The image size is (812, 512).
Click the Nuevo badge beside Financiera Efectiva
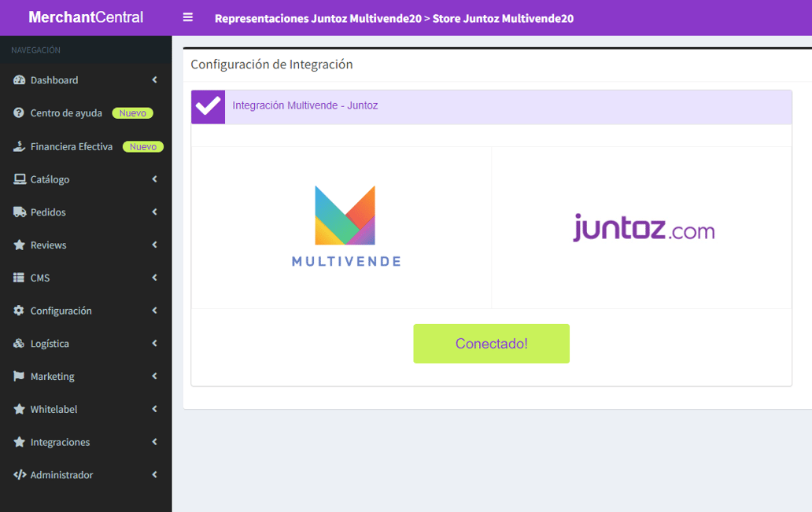tap(143, 146)
